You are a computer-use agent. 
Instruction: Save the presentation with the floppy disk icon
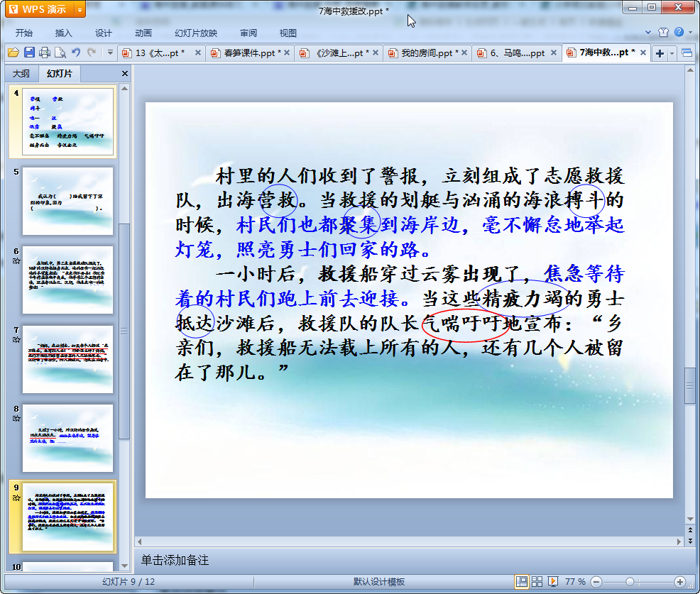pos(29,53)
